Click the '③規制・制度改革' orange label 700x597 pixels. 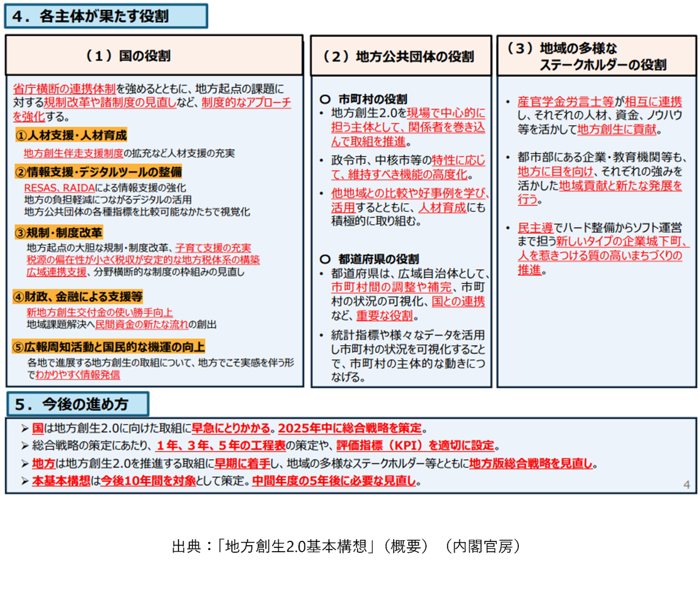pyautogui.click(x=59, y=233)
